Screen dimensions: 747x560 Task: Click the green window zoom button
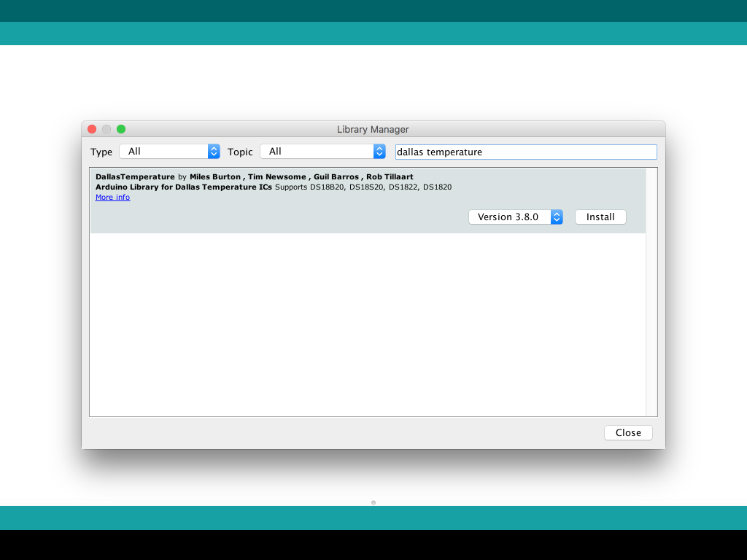121,129
